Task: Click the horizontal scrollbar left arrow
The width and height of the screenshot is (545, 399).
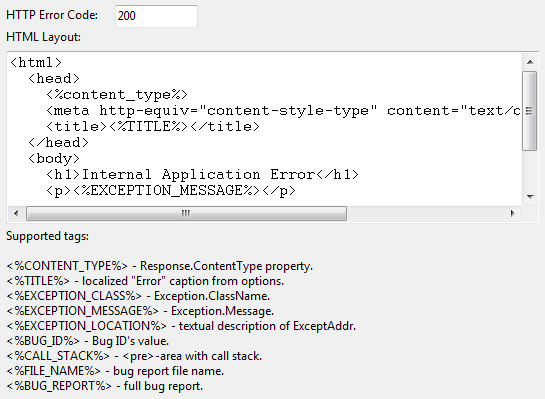Action: tap(16, 213)
